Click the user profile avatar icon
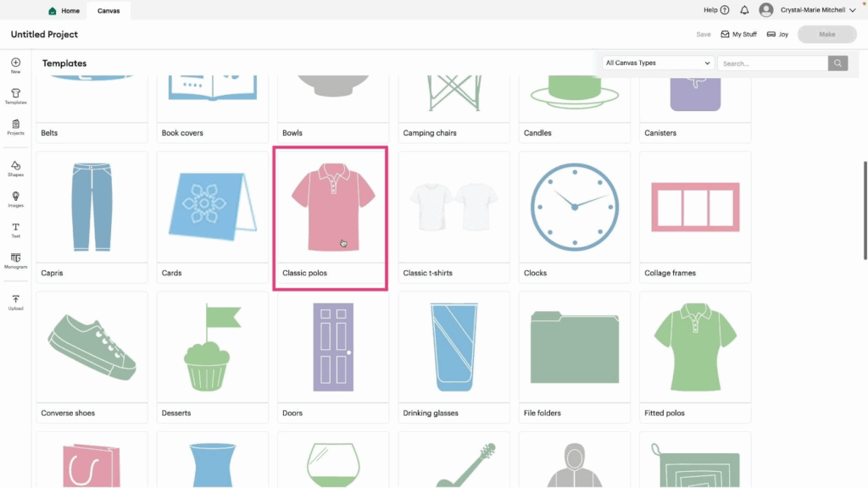Image resolution: width=868 pixels, height=488 pixels. (766, 10)
